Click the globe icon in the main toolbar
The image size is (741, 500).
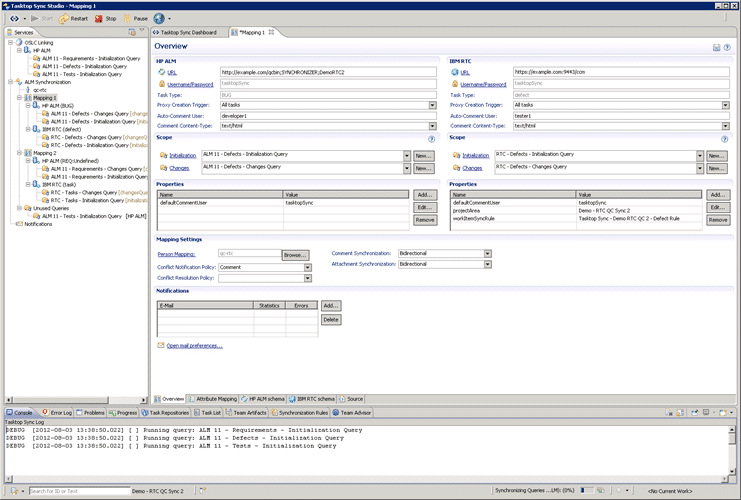(159, 18)
